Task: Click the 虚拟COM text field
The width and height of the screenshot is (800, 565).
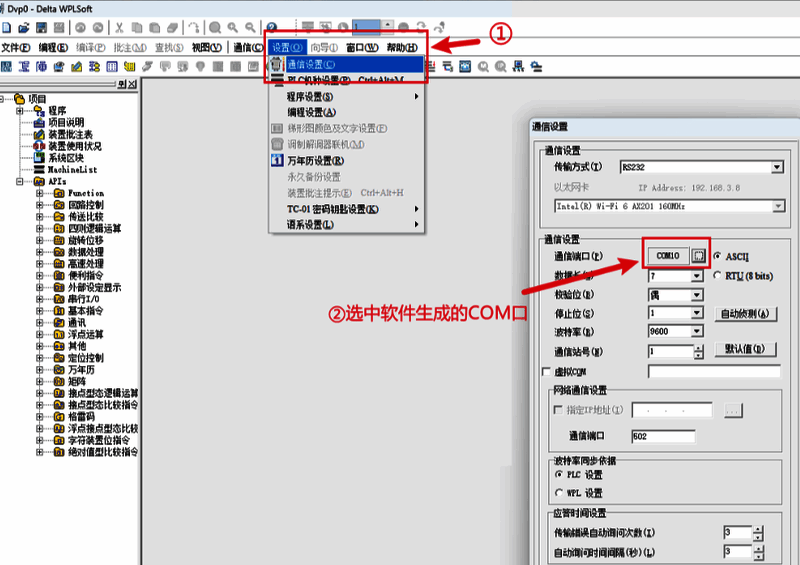Action: [x=714, y=372]
